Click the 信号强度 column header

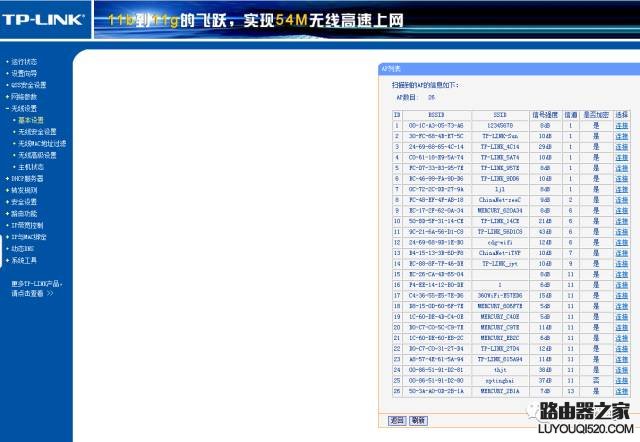(545, 115)
